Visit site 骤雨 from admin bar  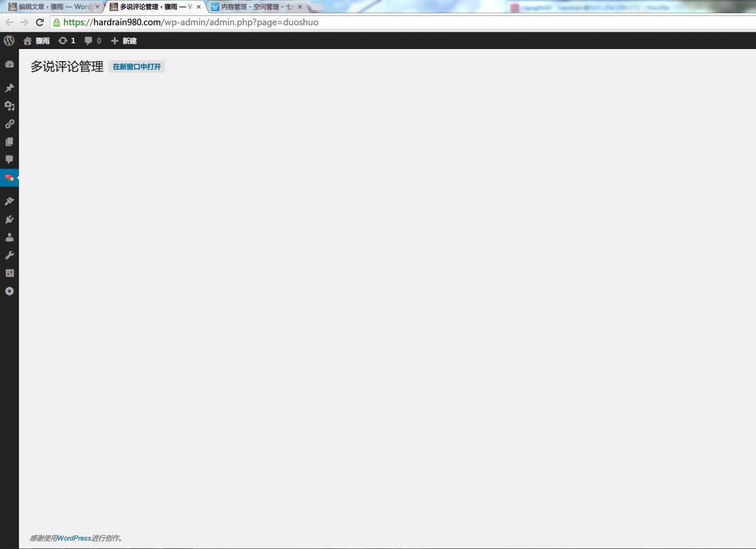click(36, 41)
